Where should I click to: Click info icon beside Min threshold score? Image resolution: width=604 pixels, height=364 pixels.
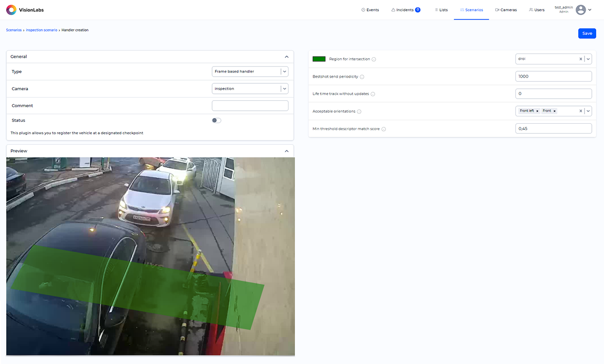[x=384, y=129]
